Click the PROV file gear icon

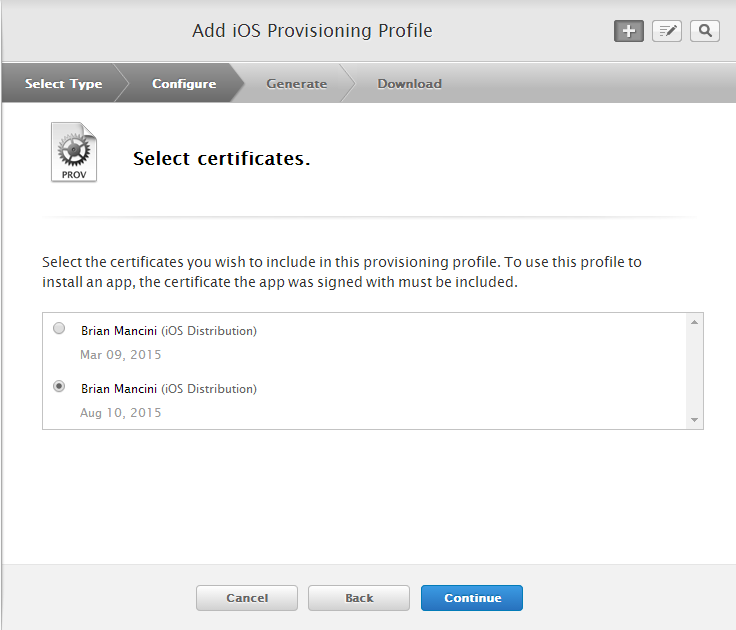74,152
